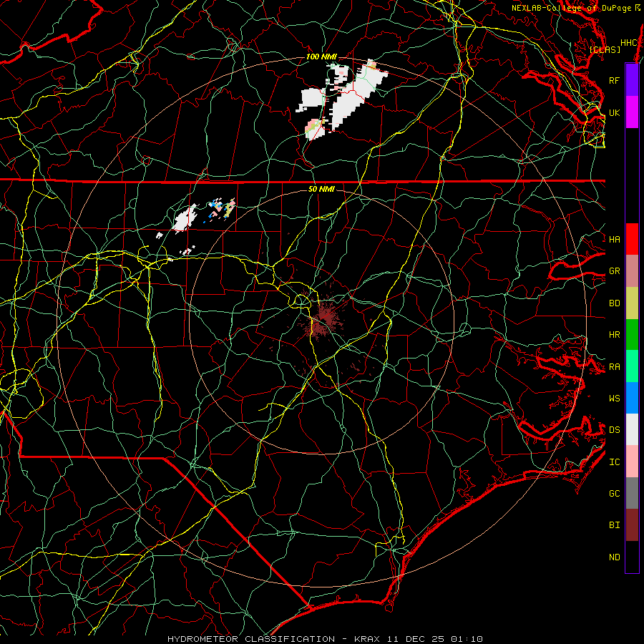This screenshot has width=644, height=644.
Task: Click the HA red legend color swatch
Action: 632,239
